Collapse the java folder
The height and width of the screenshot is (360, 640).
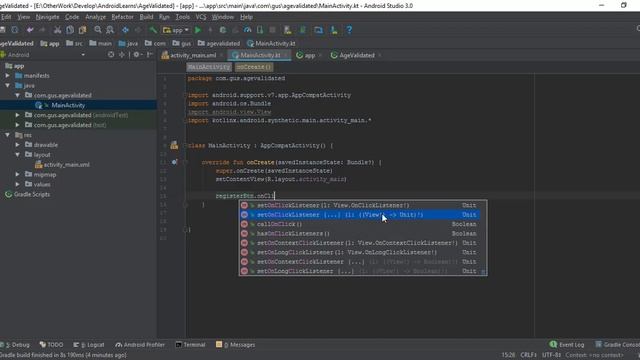pos(7,85)
